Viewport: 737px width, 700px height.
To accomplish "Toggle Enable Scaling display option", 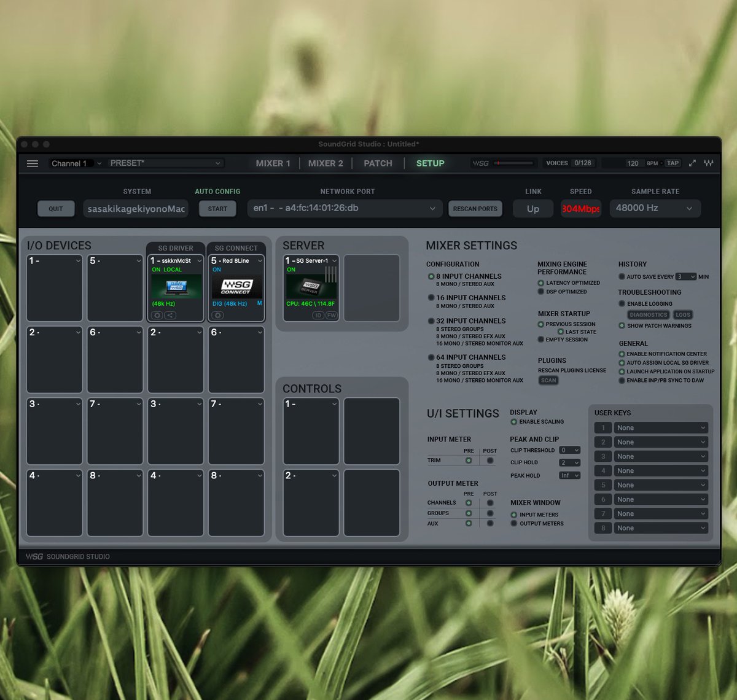I will click(x=513, y=422).
